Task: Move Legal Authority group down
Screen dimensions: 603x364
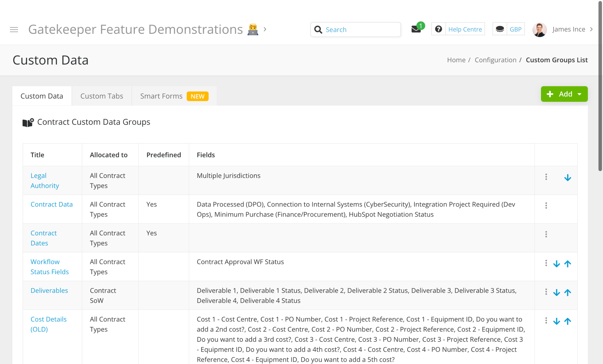Action: point(567,177)
